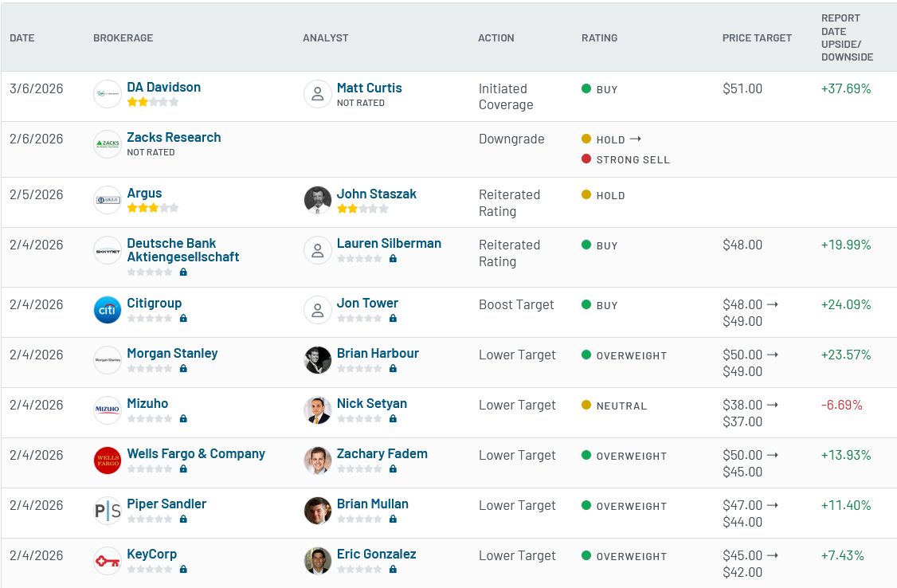
Task: Click the Morgan Stanley logo icon
Action: click(x=108, y=360)
